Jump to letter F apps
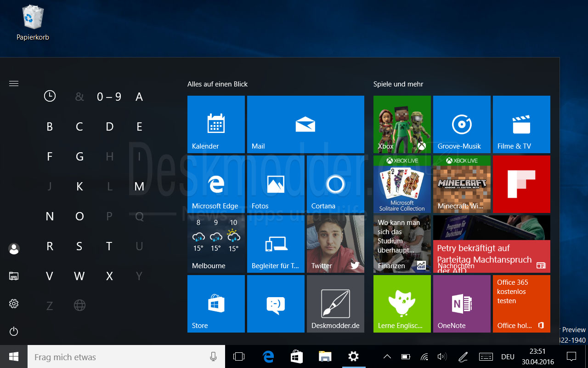Screen dimensions: 588x368 [x=50, y=156]
